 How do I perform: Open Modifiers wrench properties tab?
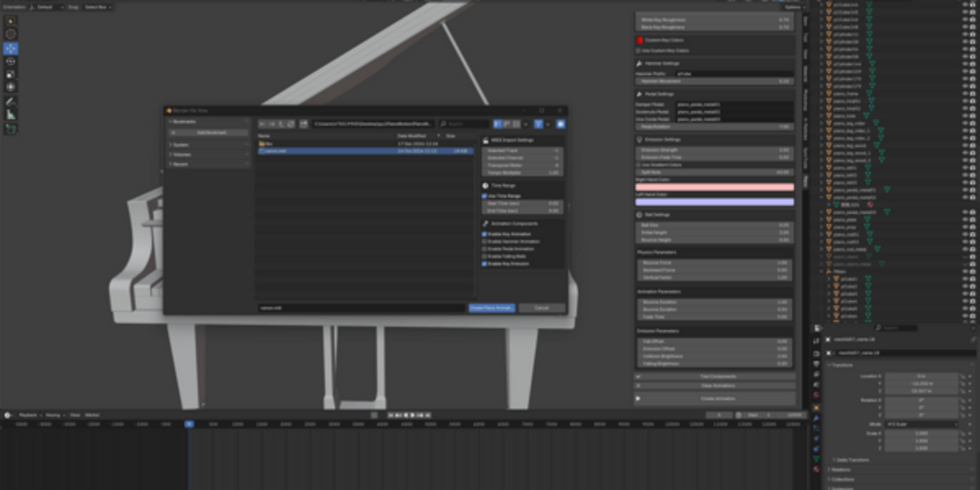(816, 418)
